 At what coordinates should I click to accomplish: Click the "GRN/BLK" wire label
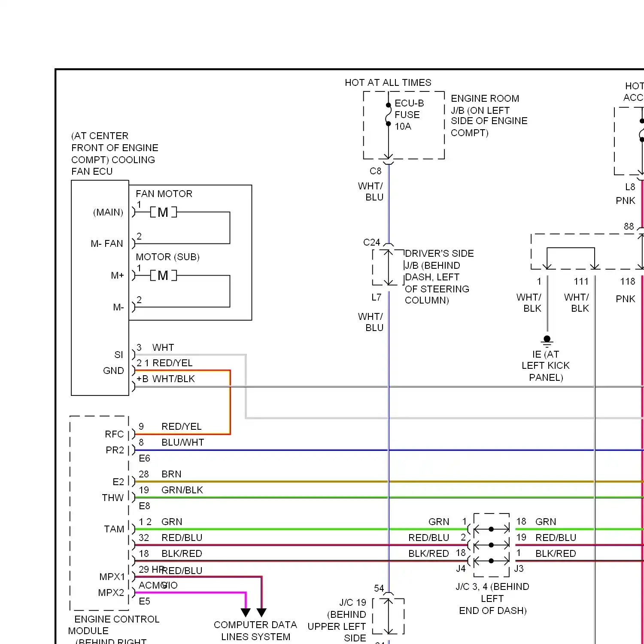pyautogui.click(x=182, y=490)
